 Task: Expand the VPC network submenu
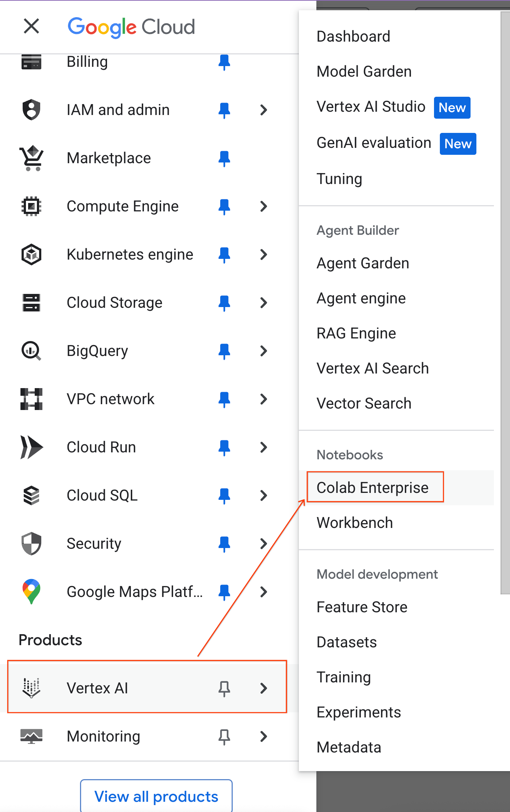point(264,399)
